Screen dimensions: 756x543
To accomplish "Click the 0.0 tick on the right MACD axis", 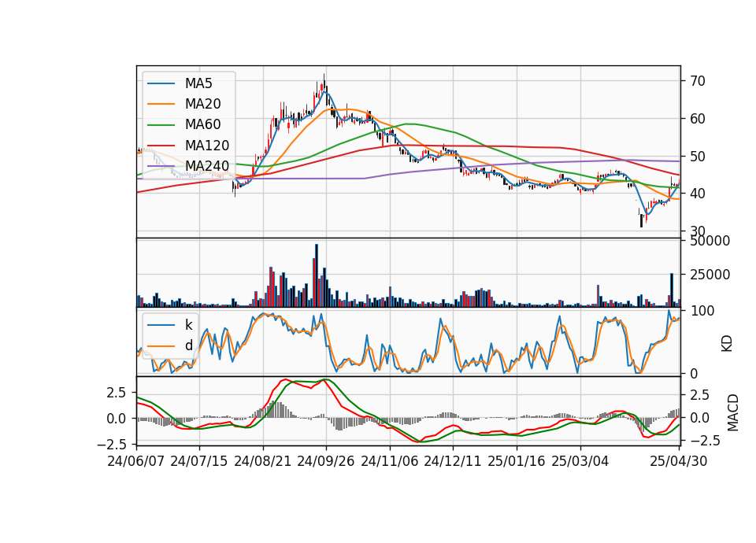I will pyautogui.click(x=700, y=418).
